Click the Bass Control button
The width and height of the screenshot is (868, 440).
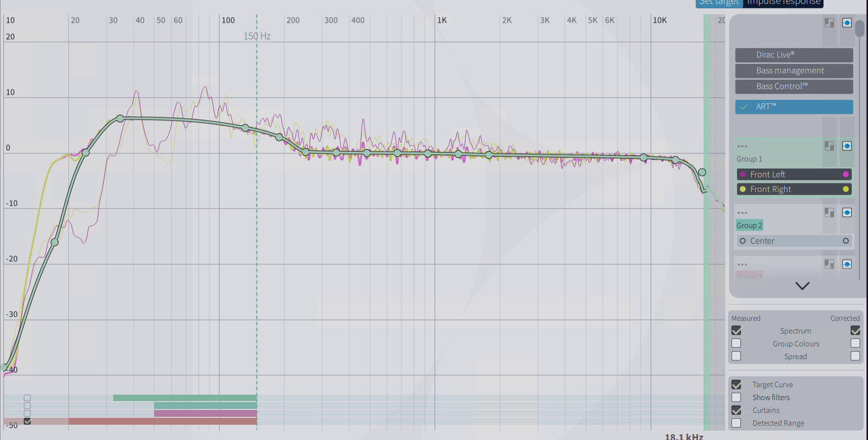coord(794,86)
